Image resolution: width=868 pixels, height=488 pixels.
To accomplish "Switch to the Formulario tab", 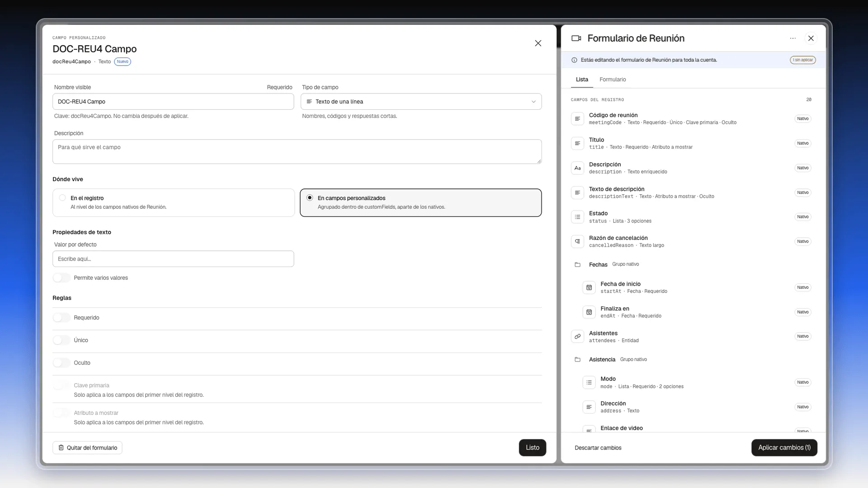I will coord(613,80).
